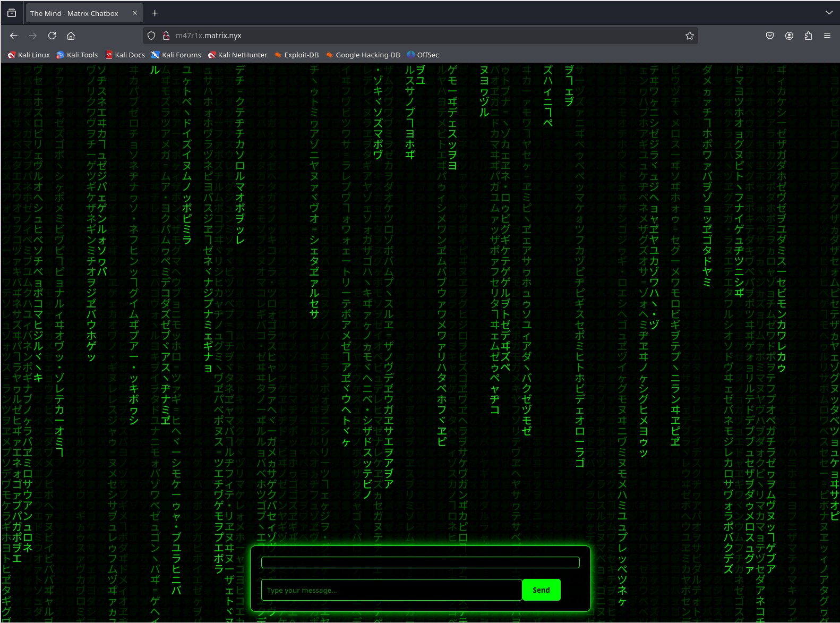Open the Save to Pocket icon
840x623 pixels.
pos(770,36)
